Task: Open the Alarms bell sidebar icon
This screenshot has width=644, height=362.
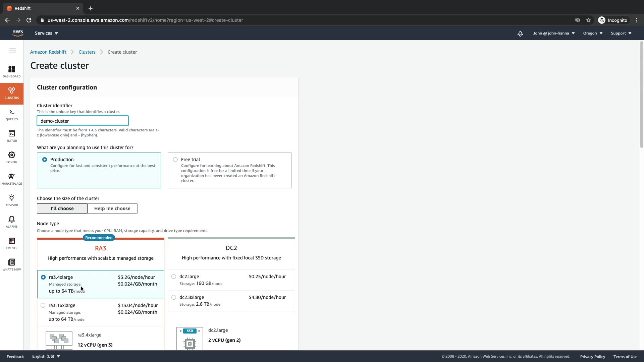Action: click(12, 222)
